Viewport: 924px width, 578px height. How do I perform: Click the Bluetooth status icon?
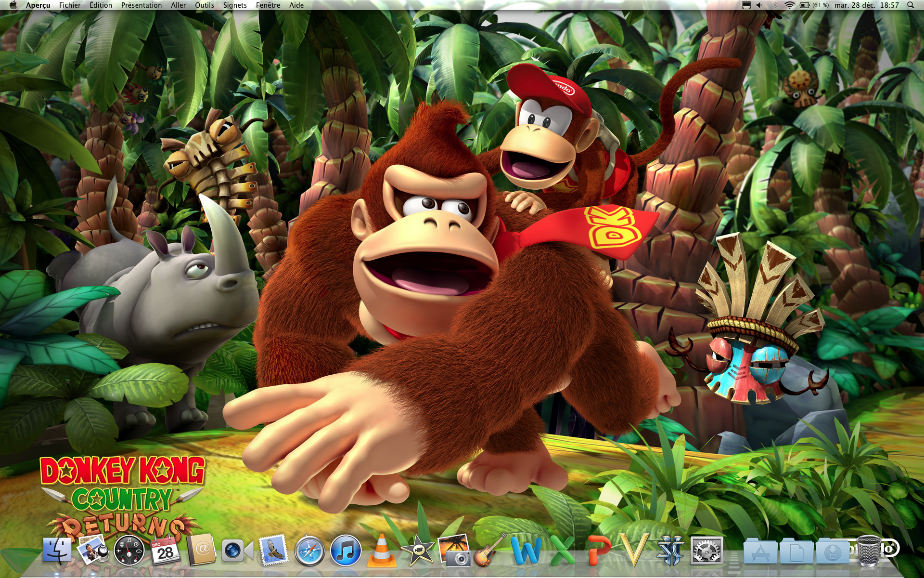(x=775, y=5)
